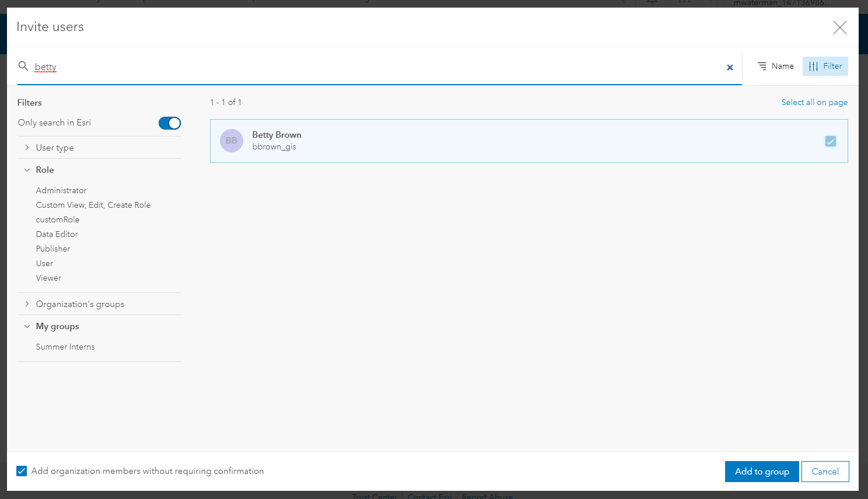Uncheck add members without confirmation

22,471
